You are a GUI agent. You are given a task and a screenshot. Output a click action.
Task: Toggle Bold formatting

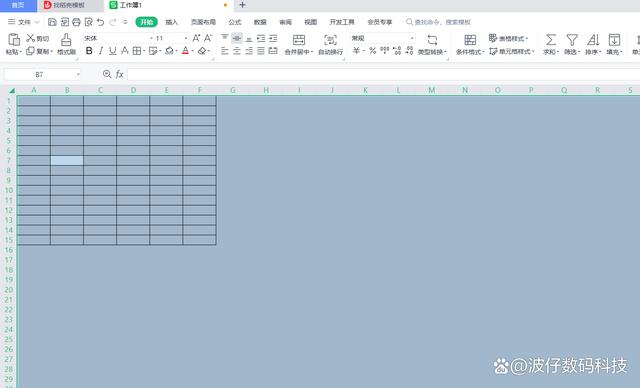89,51
